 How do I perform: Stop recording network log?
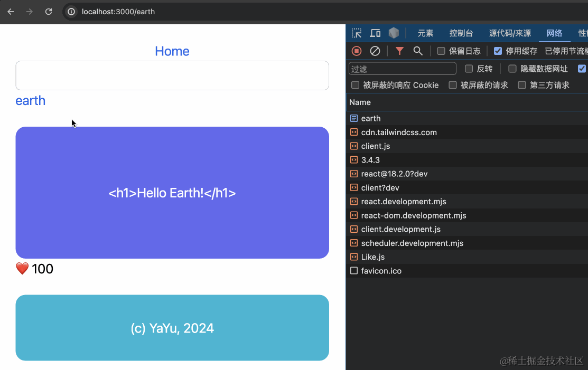357,51
